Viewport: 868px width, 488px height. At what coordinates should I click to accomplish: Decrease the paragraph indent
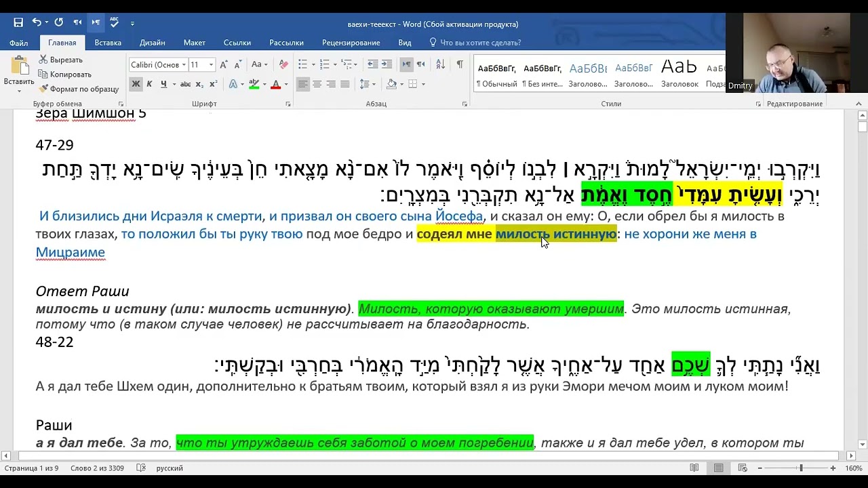[x=372, y=64]
